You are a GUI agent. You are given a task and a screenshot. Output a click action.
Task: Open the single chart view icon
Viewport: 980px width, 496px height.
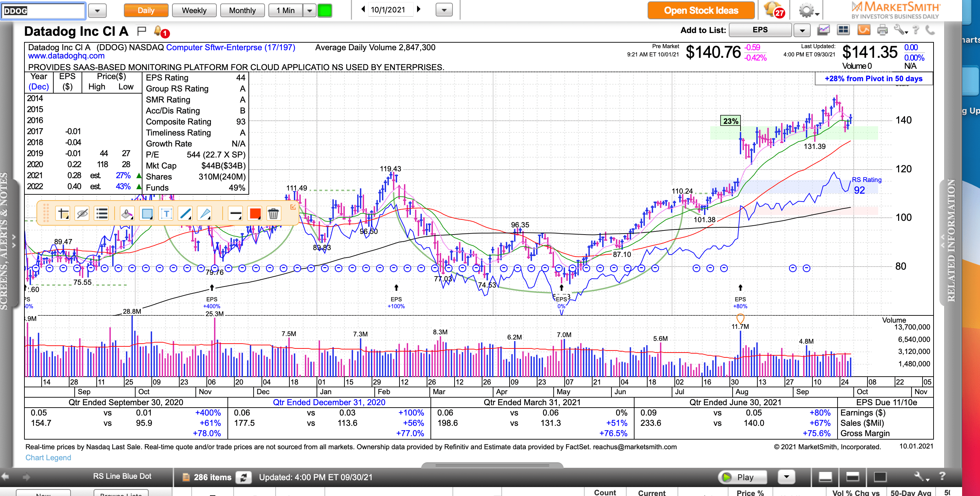click(x=823, y=30)
